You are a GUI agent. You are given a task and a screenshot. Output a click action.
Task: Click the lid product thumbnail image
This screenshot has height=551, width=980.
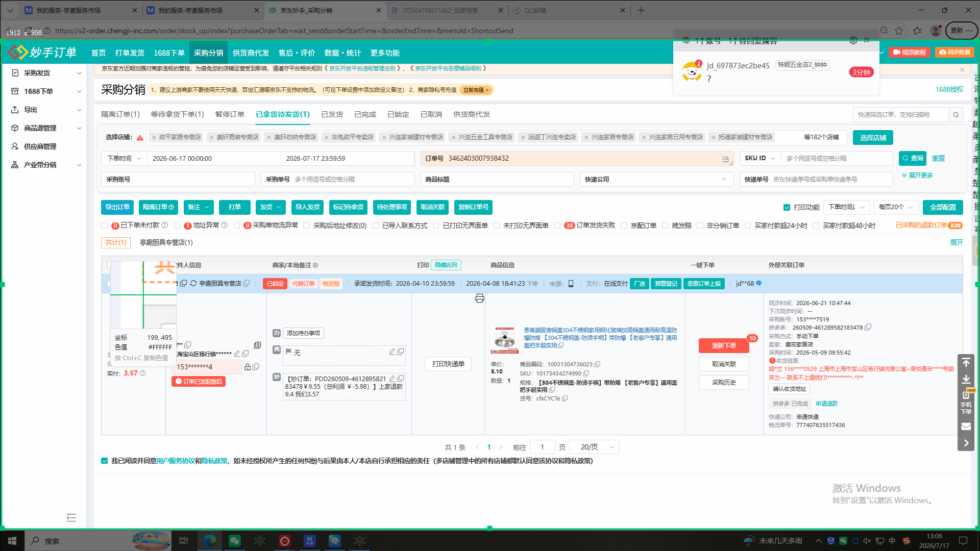[504, 340]
